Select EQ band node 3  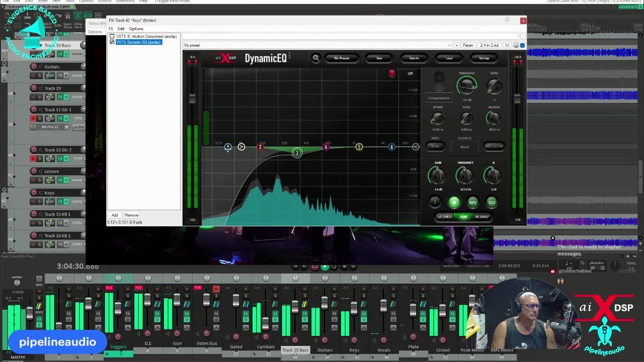tap(297, 153)
